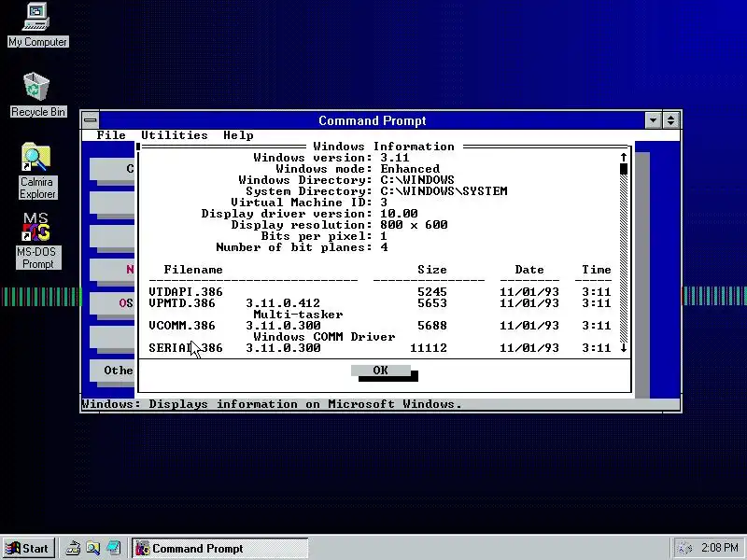This screenshot has height=560, width=747.
Task: Click the notepad quick-launch icon in taskbar
Action: pyautogui.click(x=113, y=548)
